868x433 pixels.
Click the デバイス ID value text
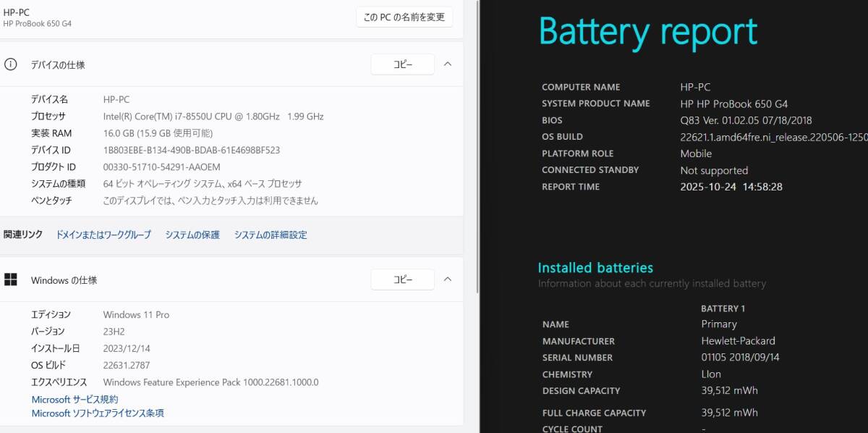pos(192,150)
